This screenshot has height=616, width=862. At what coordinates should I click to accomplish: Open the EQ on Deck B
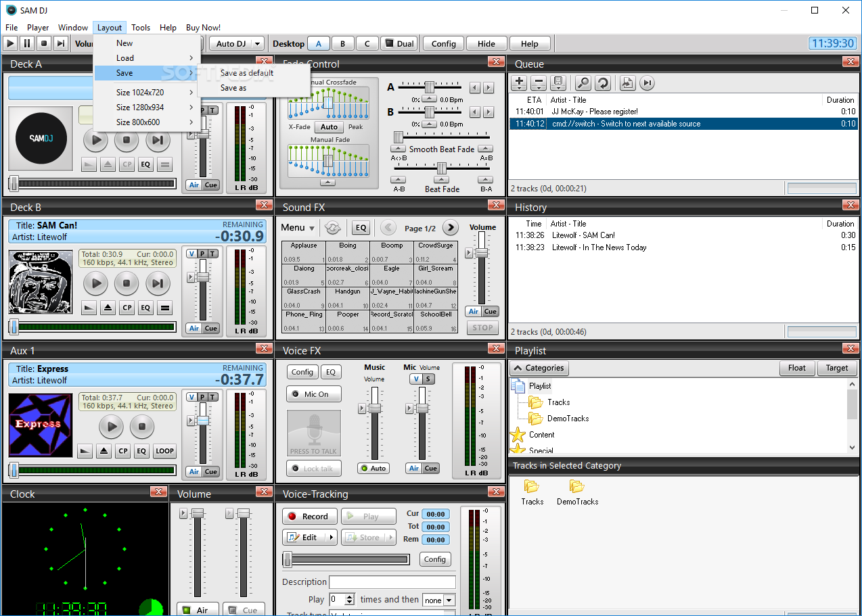[145, 308]
